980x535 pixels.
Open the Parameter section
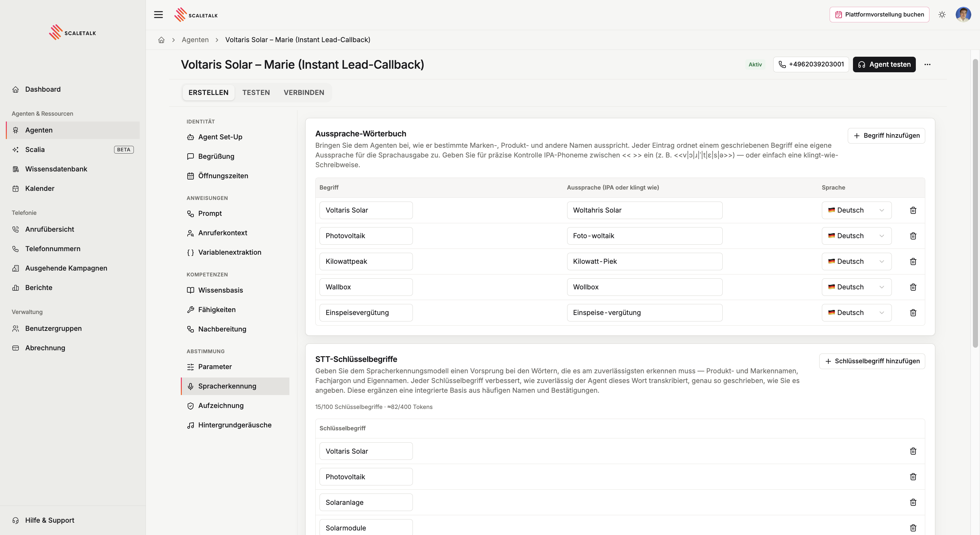tap(235, 367)
